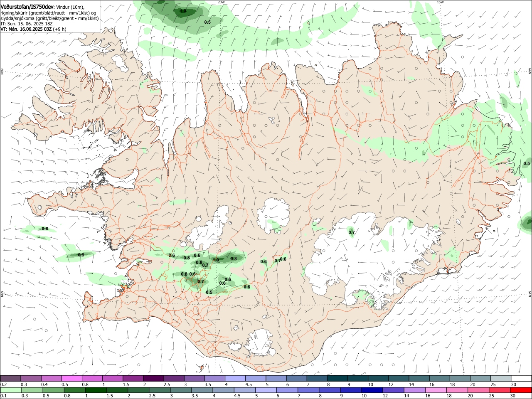Viewport: 532px width, 399px height.
Task: Select upper legend swatch starting at 0.8
Action: click(92, 378)
